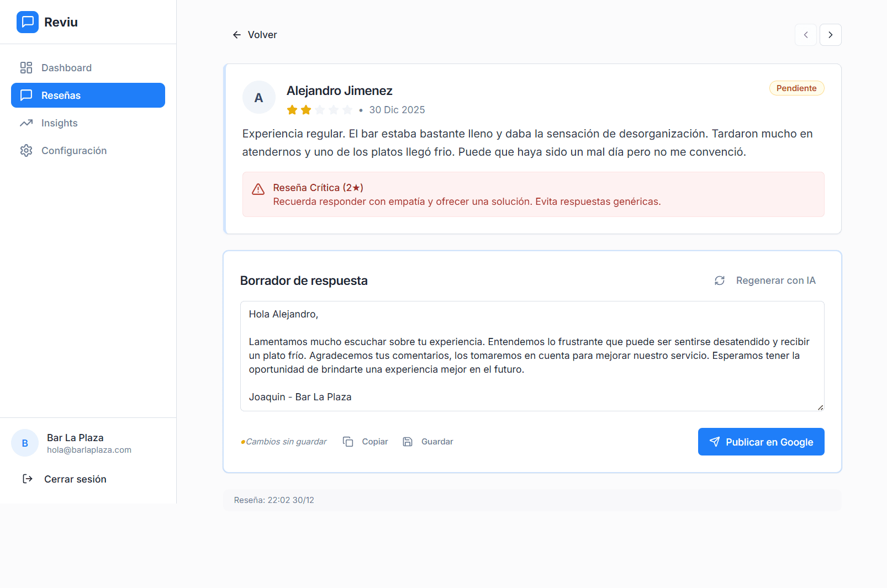Viewport: 887px width, 588px height.
Task: Click the critical review warning icon
Action: tap(258, 189)
